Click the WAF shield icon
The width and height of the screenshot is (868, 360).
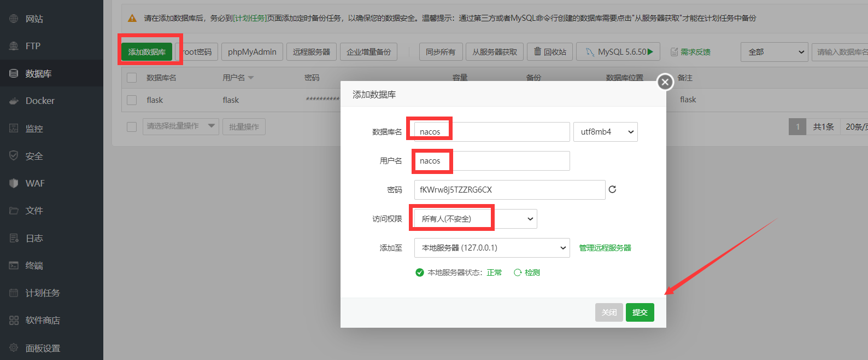(14, 183)
